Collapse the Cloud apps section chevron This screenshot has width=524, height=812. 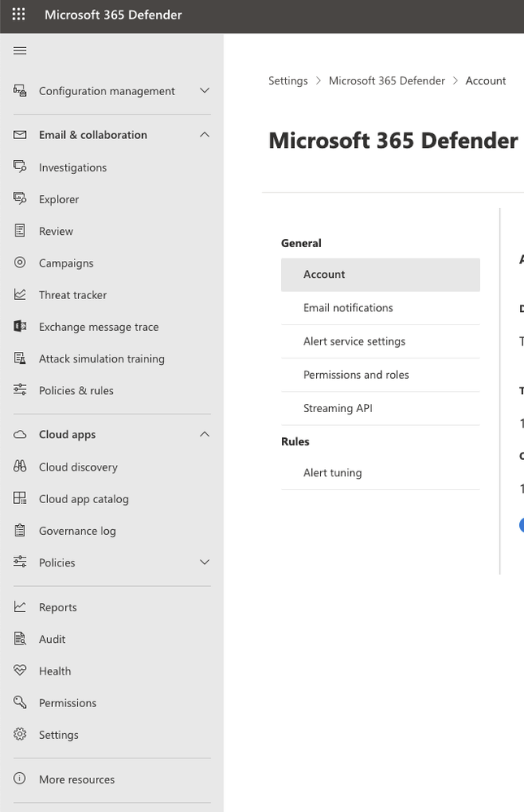205,435
